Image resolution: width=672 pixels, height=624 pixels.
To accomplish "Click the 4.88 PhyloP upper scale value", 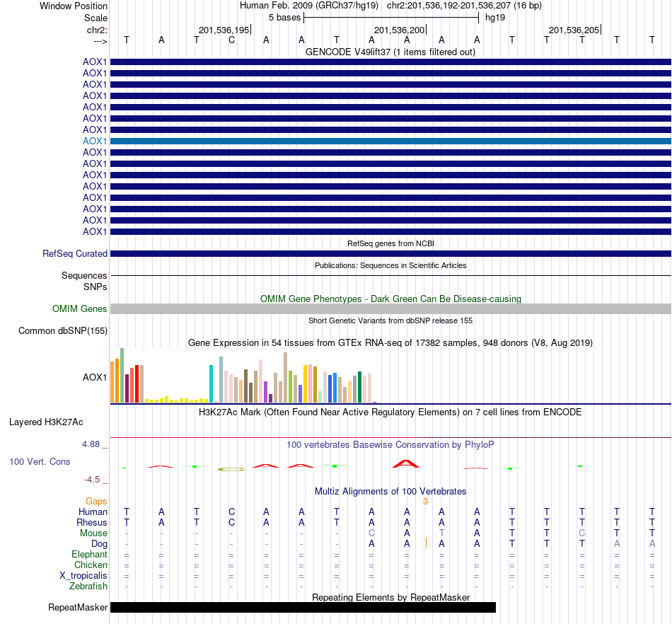I will click(x=91, y=444).
